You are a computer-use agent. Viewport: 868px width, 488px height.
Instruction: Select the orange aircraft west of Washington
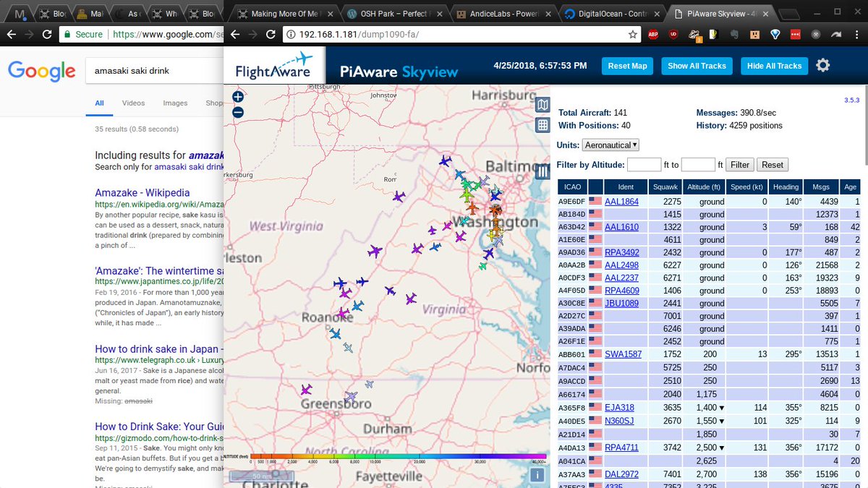(472, 209)
